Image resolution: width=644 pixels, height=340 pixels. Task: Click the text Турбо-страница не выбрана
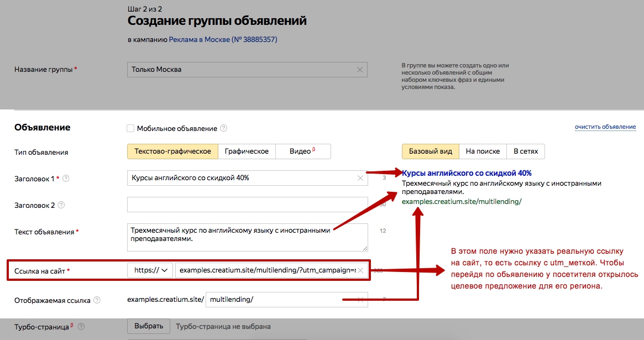pos(223,327)
